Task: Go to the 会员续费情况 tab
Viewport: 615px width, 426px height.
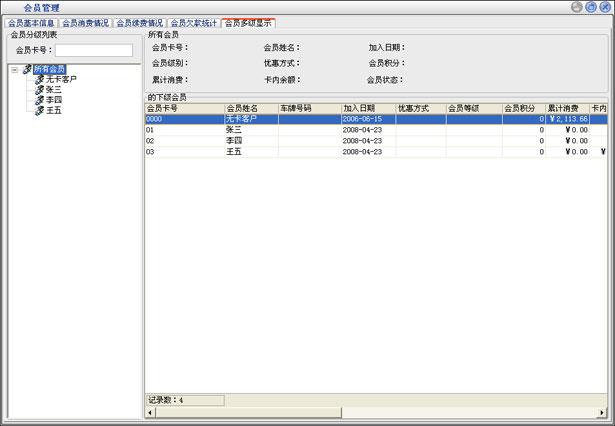Action: [140, 22]
